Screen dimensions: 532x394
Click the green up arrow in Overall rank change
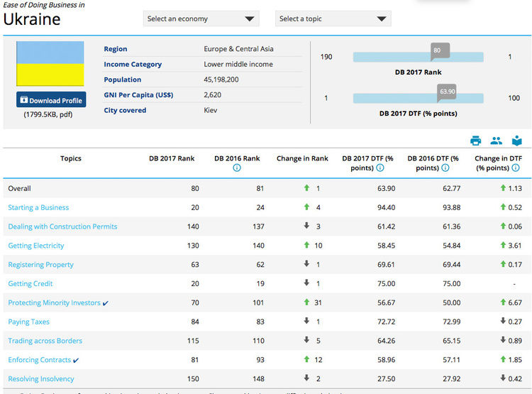point(306,187)
